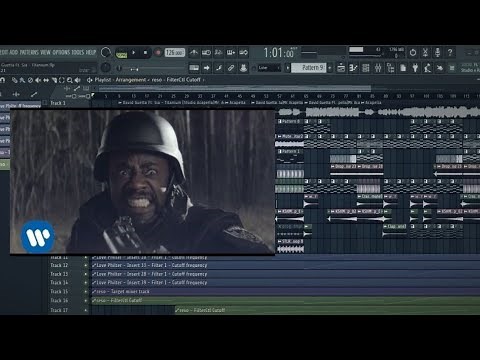The width and height of the screenshot is (480, 360).
Task: Select the playlist zoom magnifier tool
Action: click(x=69, y=80)
